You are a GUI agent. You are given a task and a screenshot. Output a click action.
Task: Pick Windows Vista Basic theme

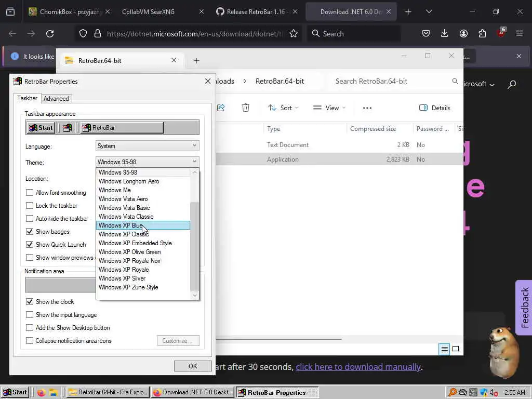point(143,208)
